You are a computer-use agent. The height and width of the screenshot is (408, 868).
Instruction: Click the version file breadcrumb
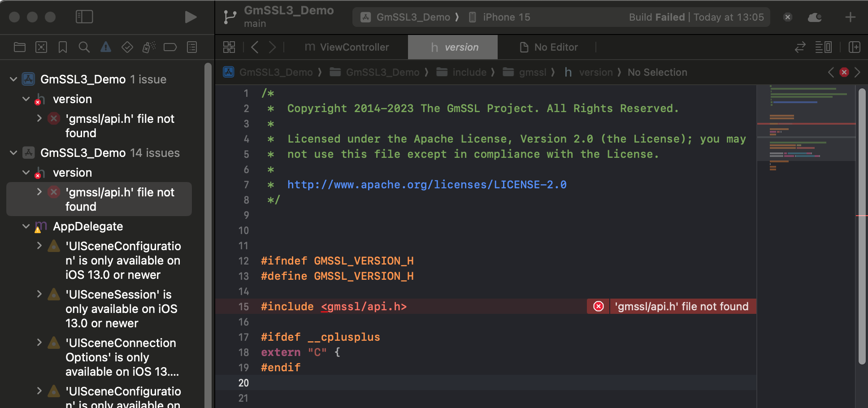tap(588, 72)
